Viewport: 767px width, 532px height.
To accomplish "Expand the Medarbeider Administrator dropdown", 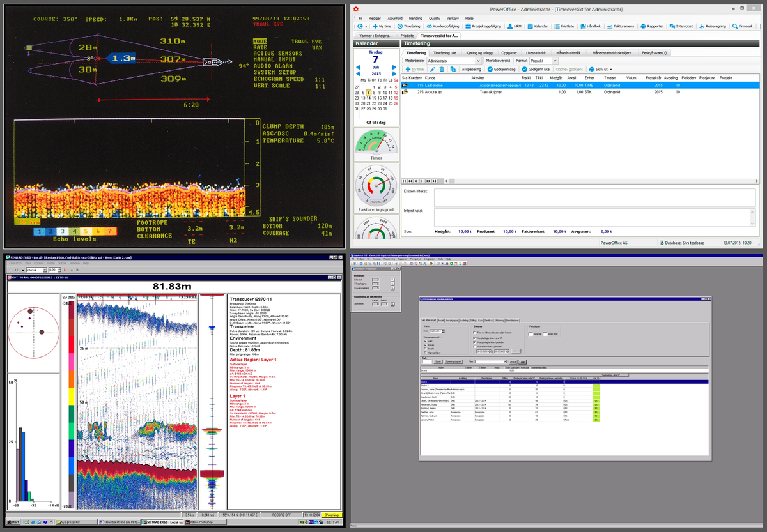I will tap(477, 60).
